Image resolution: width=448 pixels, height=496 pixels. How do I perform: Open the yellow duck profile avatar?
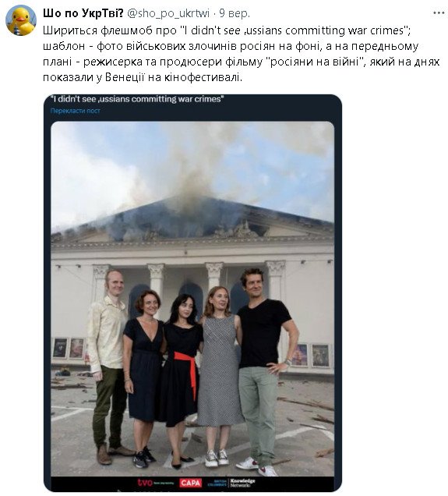coord(21,21)
